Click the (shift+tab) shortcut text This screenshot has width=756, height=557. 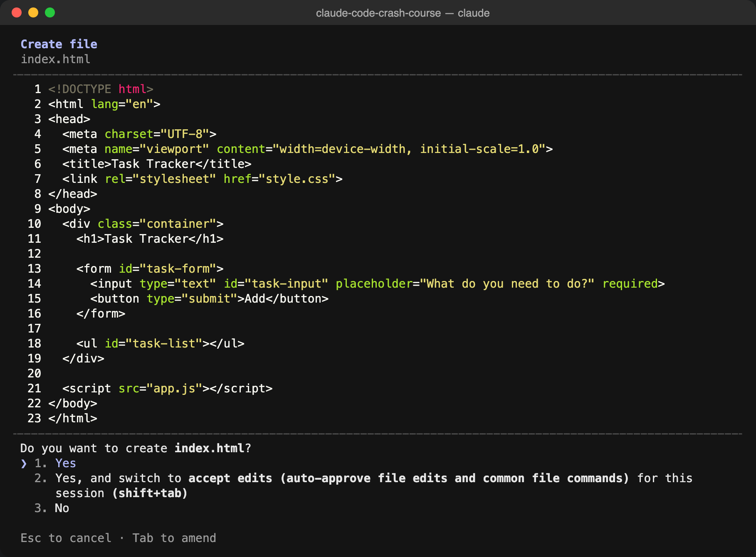click(x=150, y=493)
